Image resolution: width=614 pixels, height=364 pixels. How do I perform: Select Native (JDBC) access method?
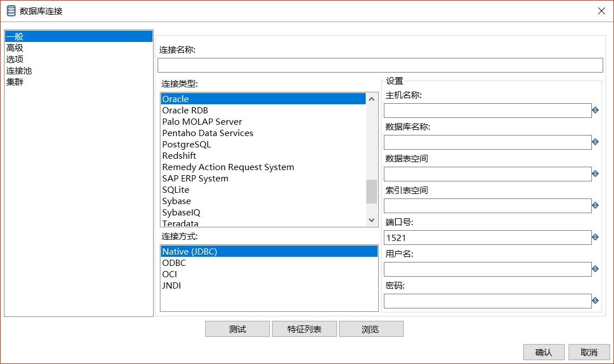coord(269,251)
